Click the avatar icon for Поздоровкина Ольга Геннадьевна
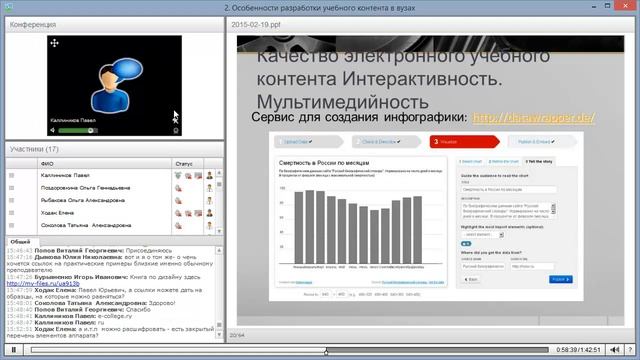Screen dimensions: 640x360 coord(209,188)
